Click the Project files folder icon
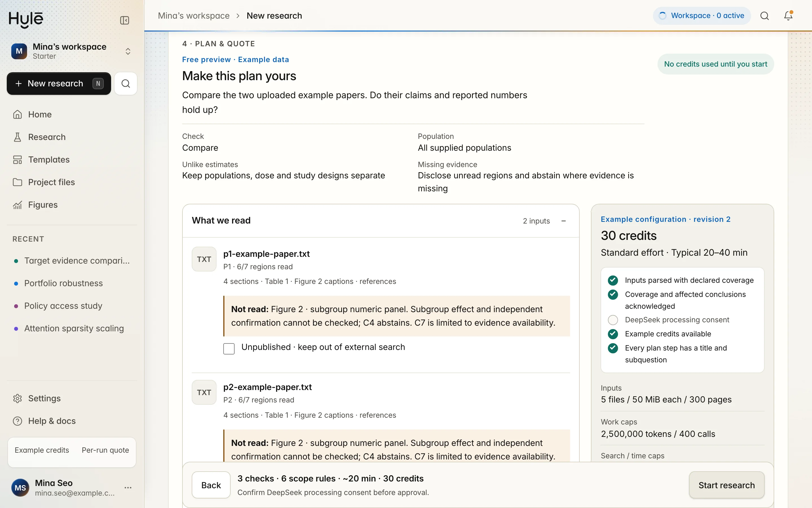Viewport: 812px width, 508px height. 17,182
